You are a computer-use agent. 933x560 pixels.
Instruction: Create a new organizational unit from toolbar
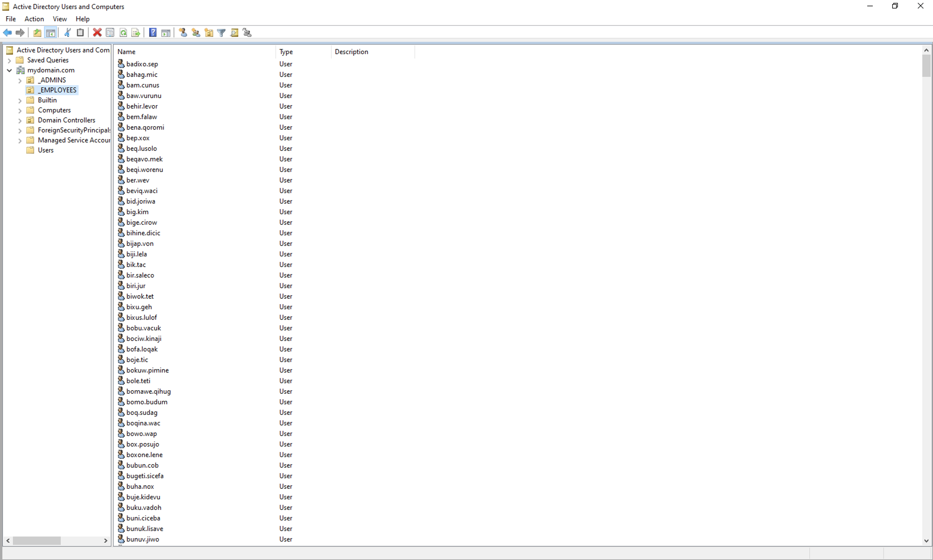click(x=209, y=33)
